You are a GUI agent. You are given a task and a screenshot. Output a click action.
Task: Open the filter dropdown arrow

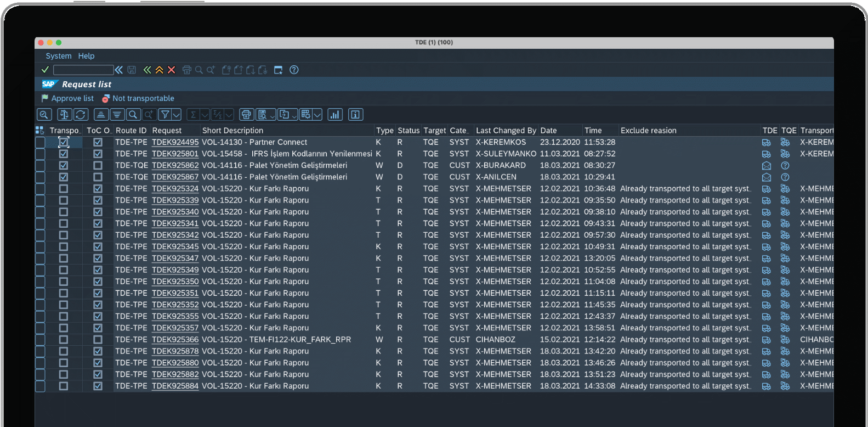pos(176,114)
